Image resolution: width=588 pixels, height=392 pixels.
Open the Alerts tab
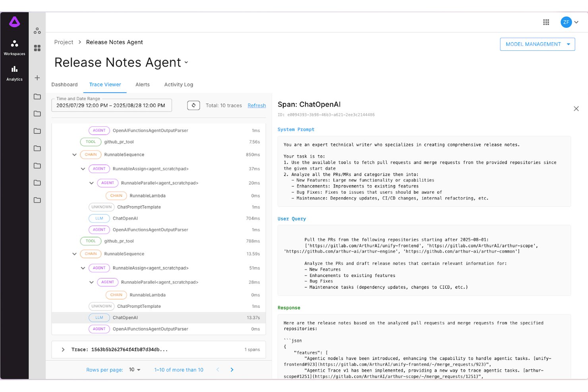point(142,85)
